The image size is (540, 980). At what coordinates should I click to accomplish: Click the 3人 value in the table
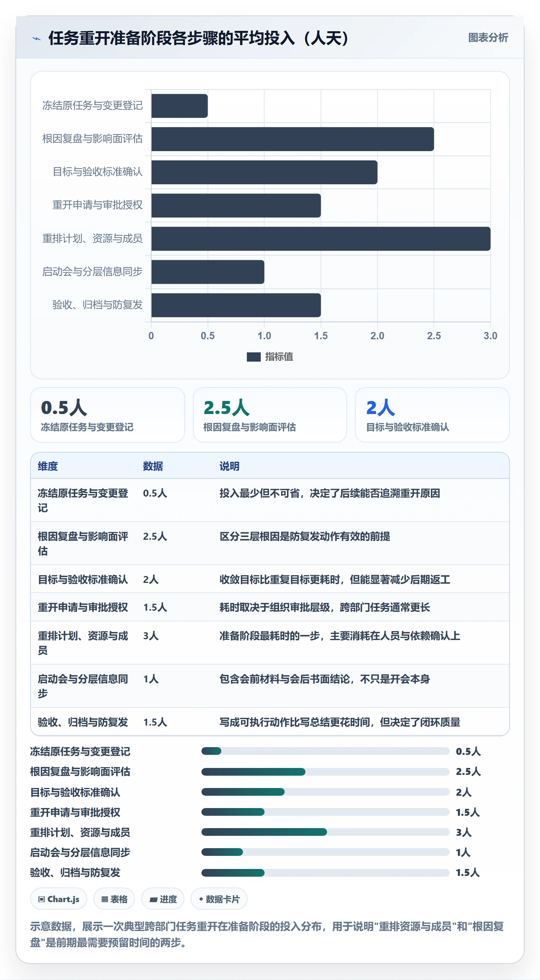point(151,636)
